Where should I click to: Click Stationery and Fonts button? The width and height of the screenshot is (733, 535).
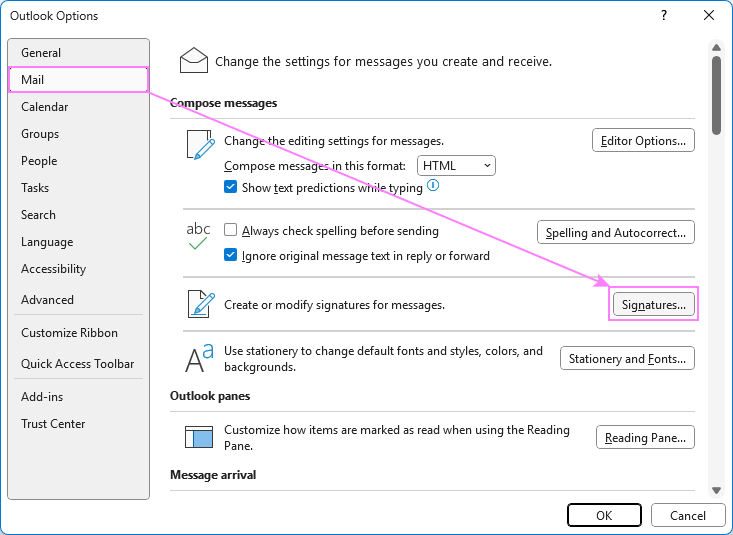tap(627, 358)
